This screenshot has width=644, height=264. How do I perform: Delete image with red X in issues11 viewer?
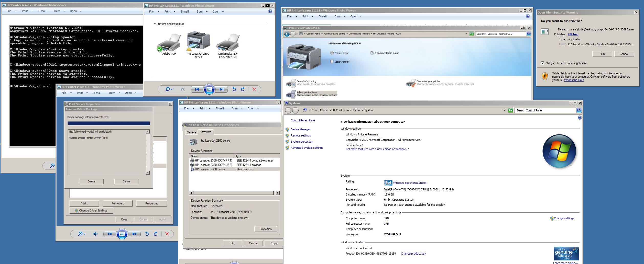click(x=167, y=234)
